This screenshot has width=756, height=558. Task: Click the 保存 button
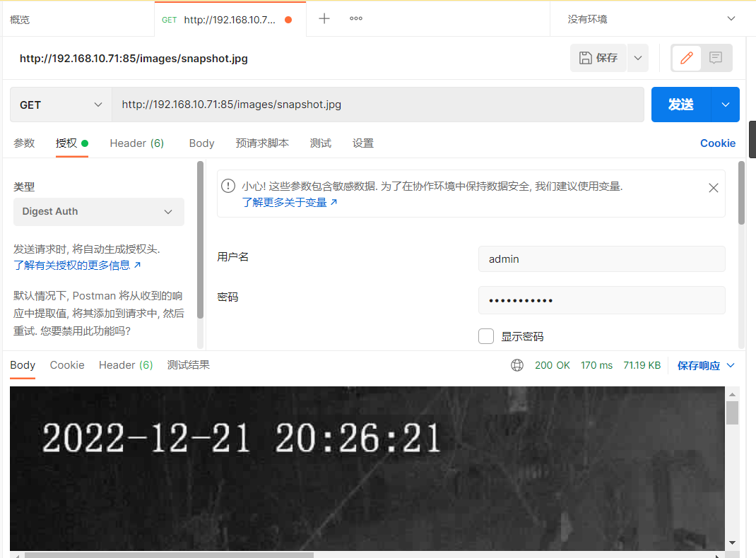click(598, 58)
